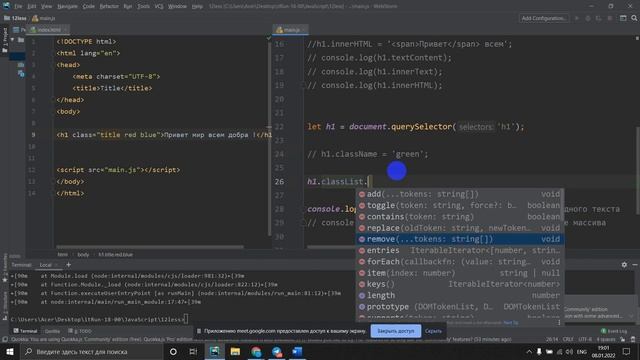Open the File menu
The image size is (640, 360).
[18, 6]
